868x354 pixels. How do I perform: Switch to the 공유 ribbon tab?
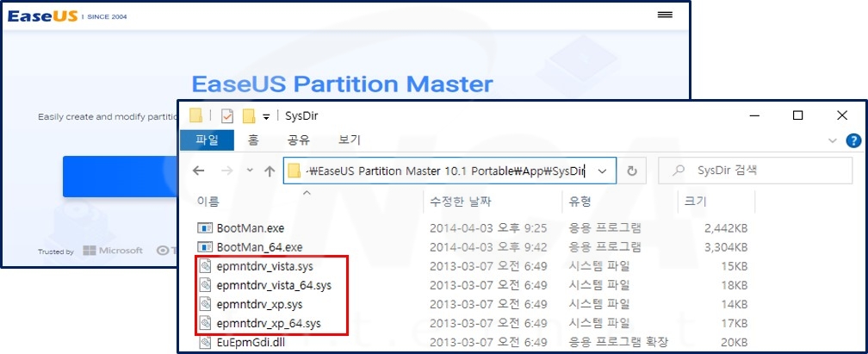298,140
